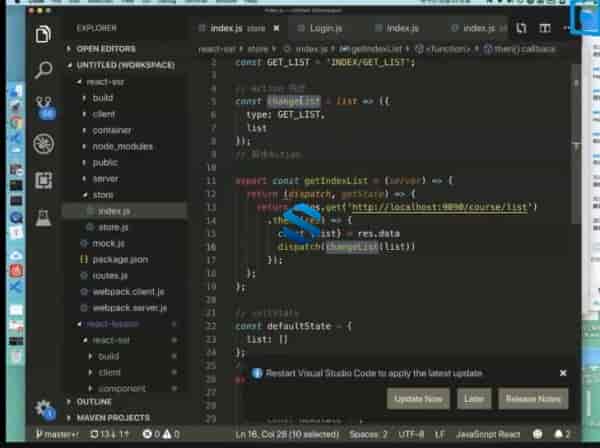
Task: Close the update notification popup
Action: pos(563,373)
